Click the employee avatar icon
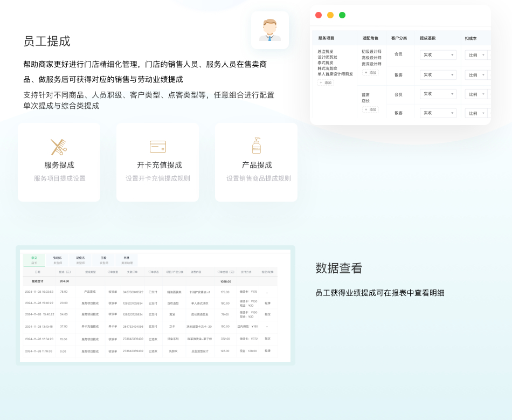The image size is (512, 420). tap(269, 30)
